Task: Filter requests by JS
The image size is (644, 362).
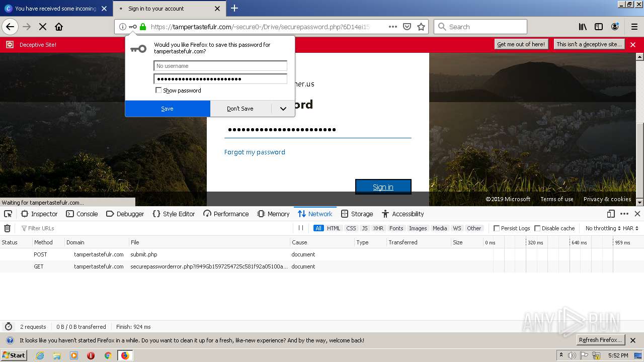Action: [365, 228]
